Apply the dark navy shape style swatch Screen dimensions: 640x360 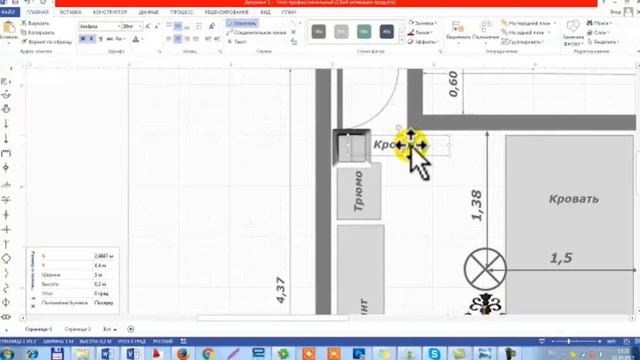click(x=387, y=31)
